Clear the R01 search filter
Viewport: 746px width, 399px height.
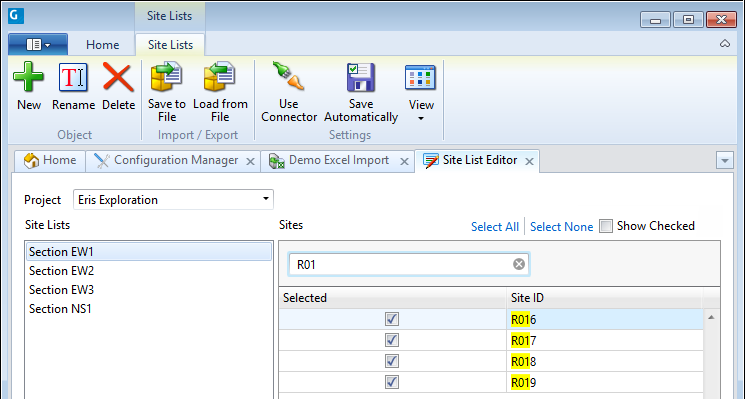pos(519,264)
